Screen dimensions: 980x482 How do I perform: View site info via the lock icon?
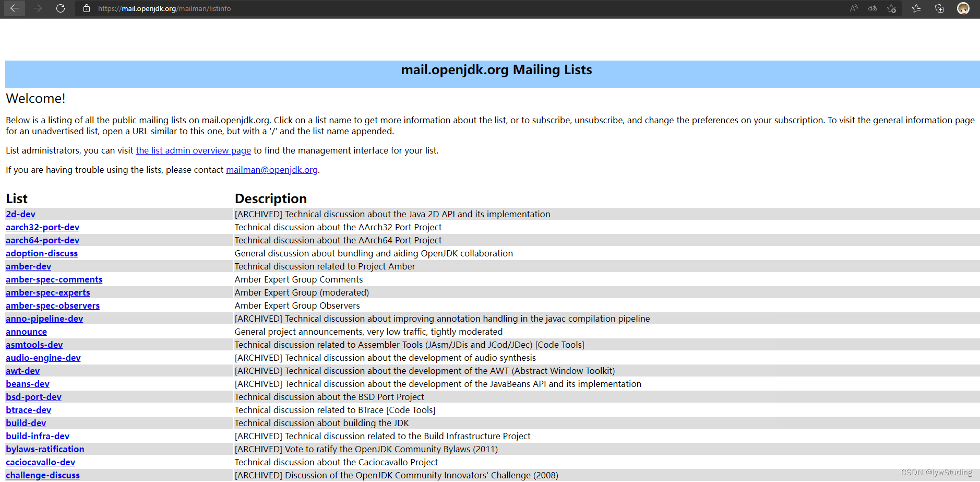(x=87, y=8)
